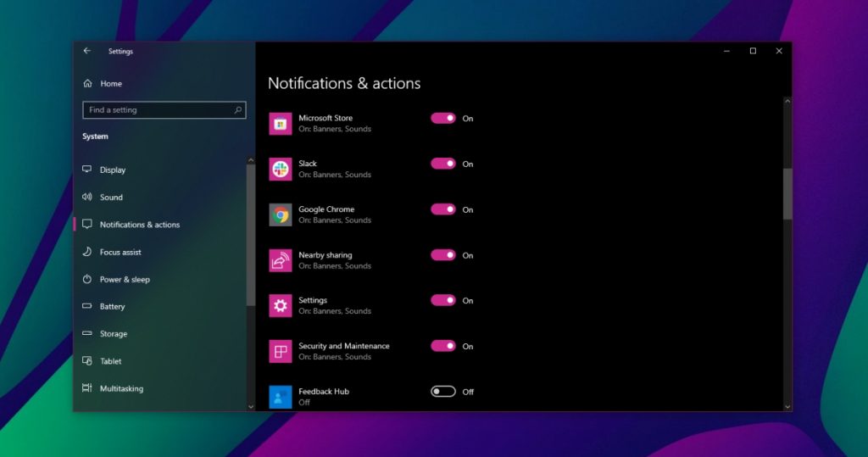Toggle Security and Maintenance notifications off
The image size is (868, 457).
click(442, 346)
